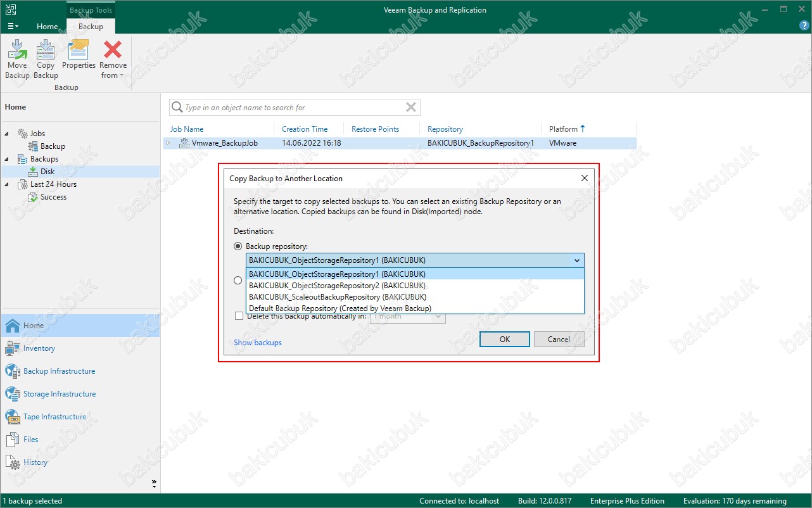The height and width of the screenshot is (508, 812).
Task: Open the Files navigation view
Action: click(80, 440)
